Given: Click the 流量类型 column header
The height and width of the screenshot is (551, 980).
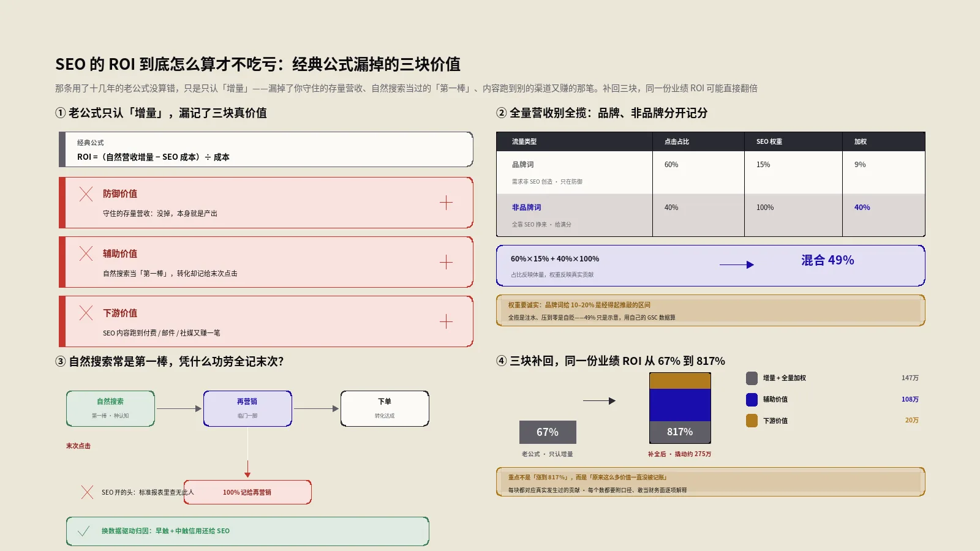Looking at the screenshot, I should pyautogui.click(x=524, y=141).
